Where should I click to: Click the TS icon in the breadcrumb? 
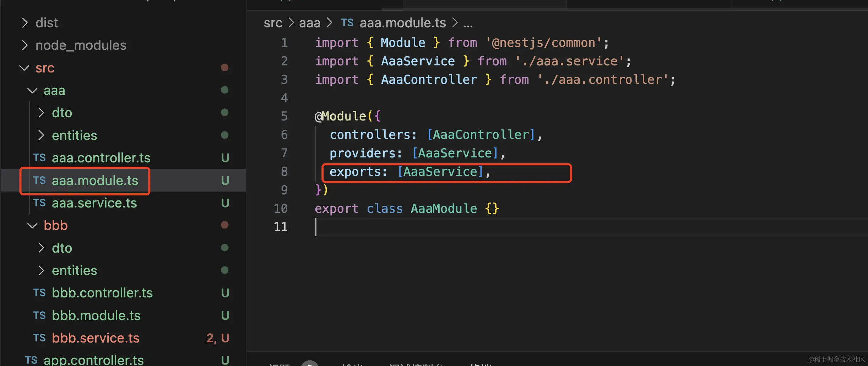point(347,23)
